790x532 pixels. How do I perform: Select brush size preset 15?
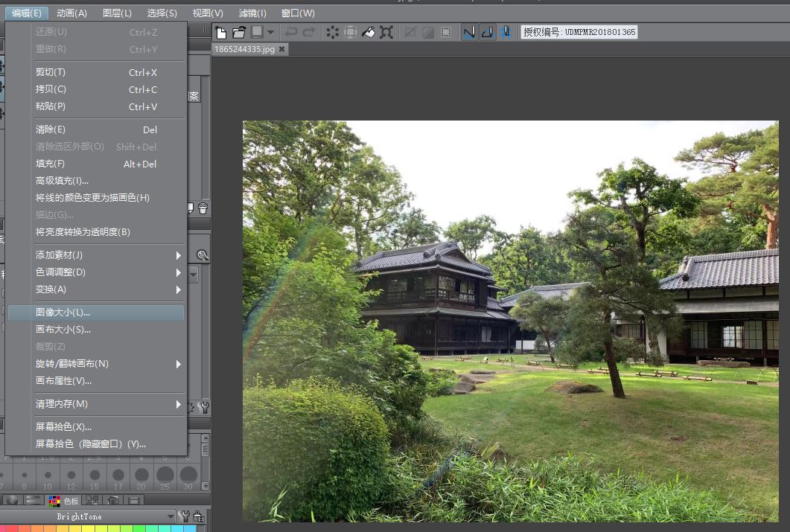coord(95,478)
